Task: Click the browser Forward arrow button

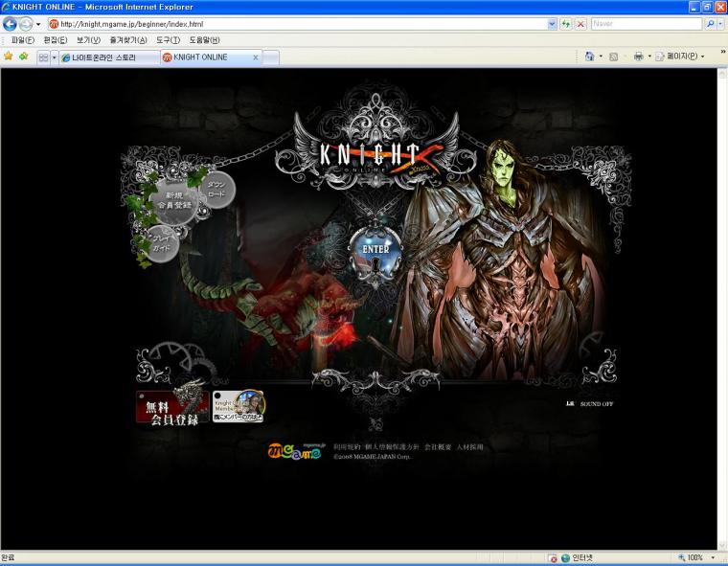Action: pos(26,24)
